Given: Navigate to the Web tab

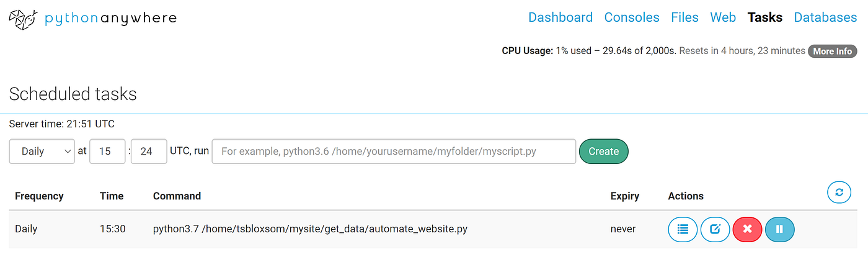Looking at the screenshot, I should 723,17.
